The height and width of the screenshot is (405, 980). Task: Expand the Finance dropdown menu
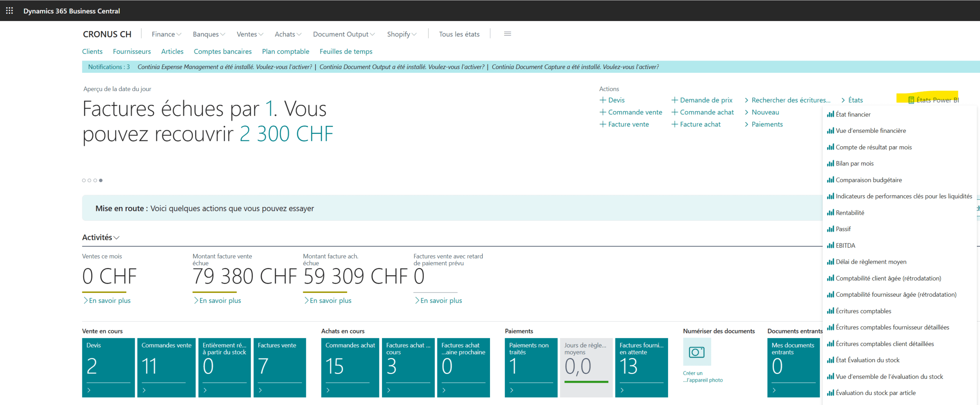pyautogui.click(x=166, y=34)
